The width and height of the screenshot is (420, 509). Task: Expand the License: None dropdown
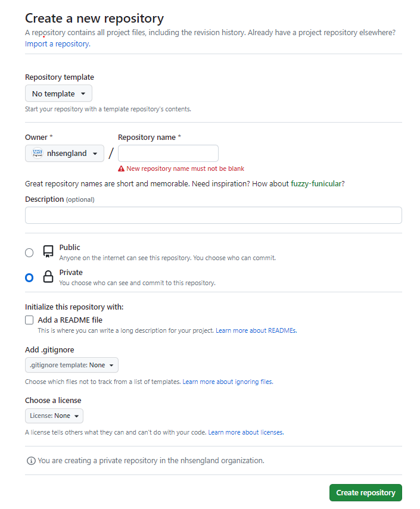pos(54,416)
